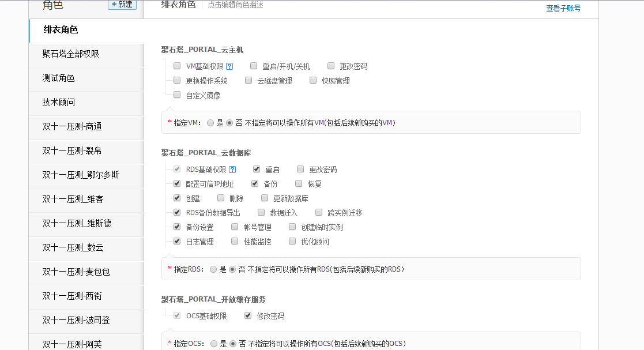Screen dimensions: 644x350
Task: Check 优化顾问 checkbox
Action: tap(292, 241)
